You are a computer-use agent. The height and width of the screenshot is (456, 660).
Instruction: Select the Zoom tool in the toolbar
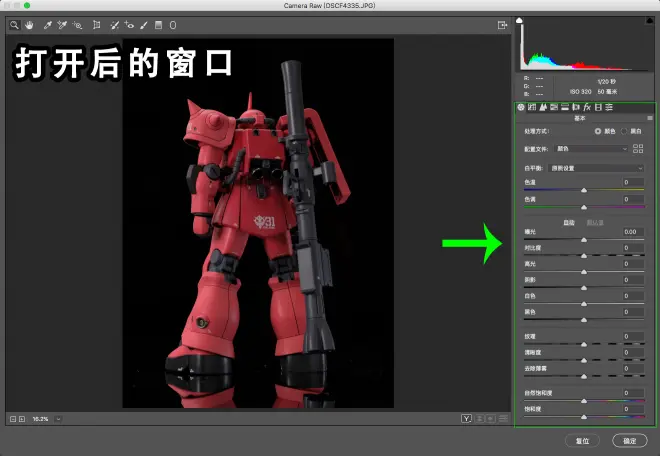pos(14,25)
